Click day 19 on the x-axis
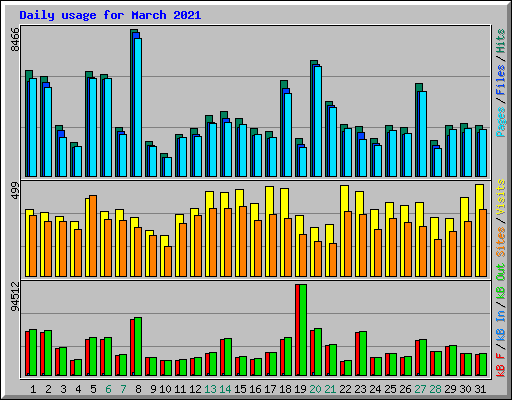 (300, 389)
